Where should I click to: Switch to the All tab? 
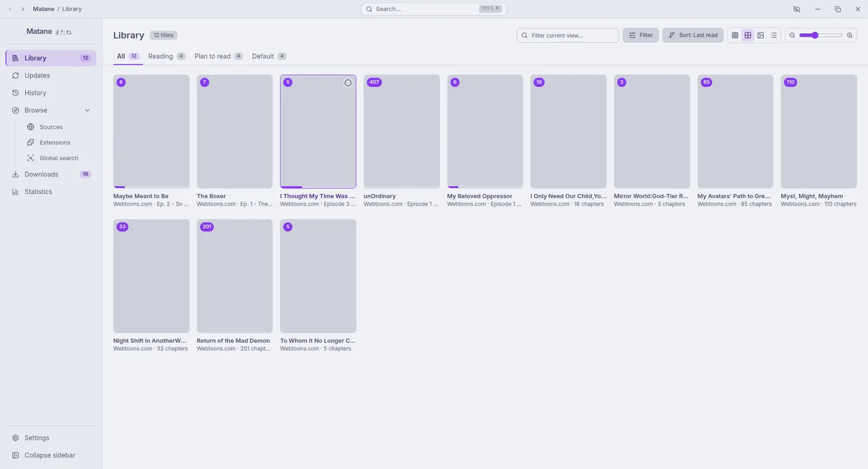point(127,56)
